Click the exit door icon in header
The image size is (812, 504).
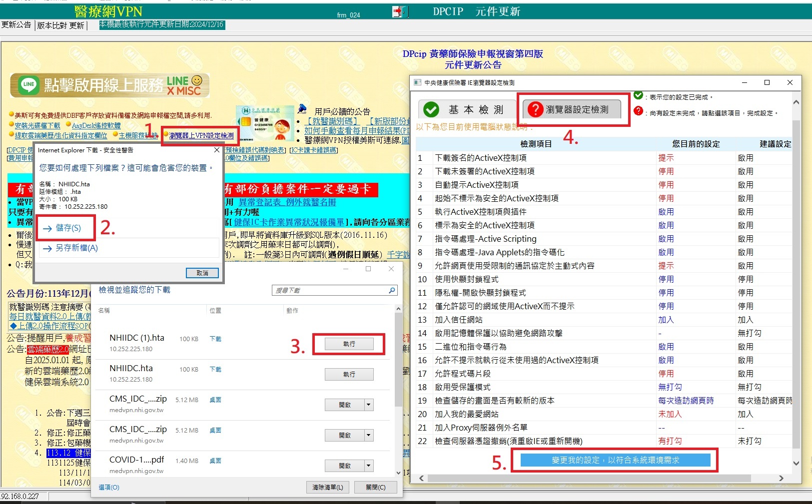coord(400,11)
